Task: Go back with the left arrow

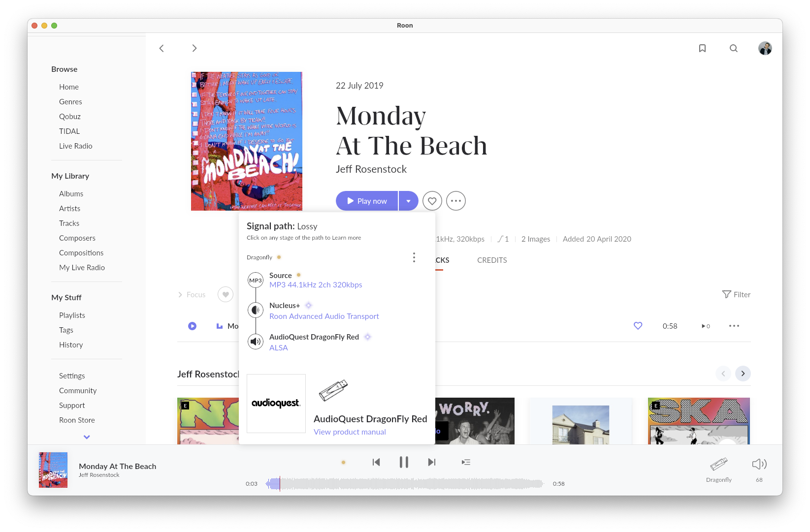Action: (x=162, y=48)
